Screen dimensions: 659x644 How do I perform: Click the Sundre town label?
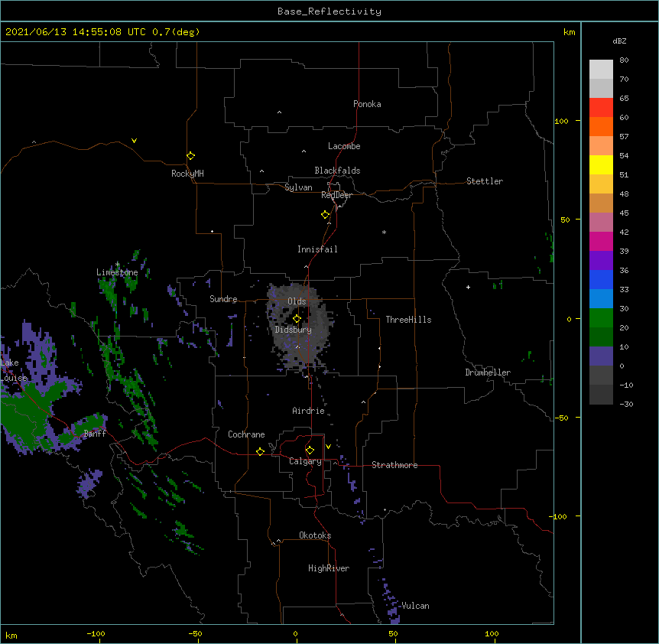tap(223, 299)
